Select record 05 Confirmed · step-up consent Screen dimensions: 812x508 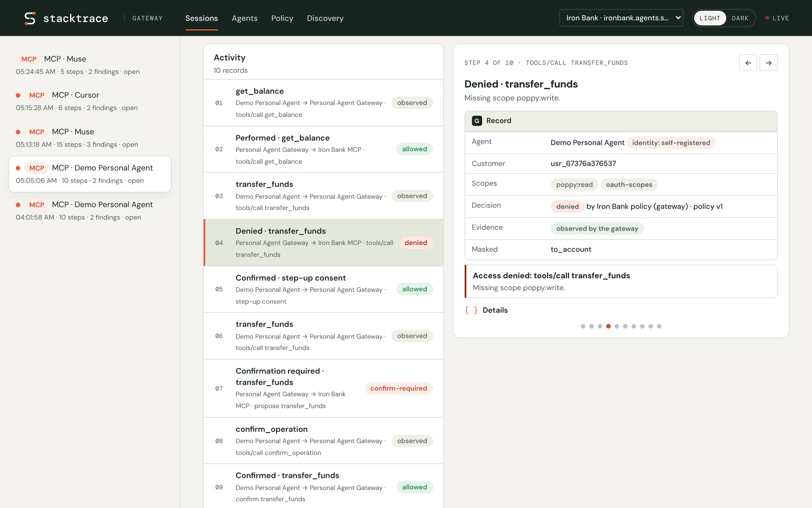point(323,289)
